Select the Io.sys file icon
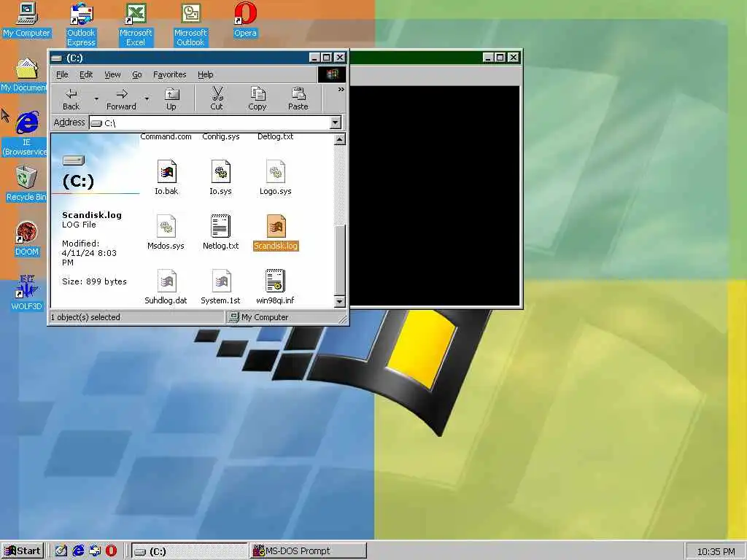Viewport: 747px width, 560px height. click(x=220, y=172)
